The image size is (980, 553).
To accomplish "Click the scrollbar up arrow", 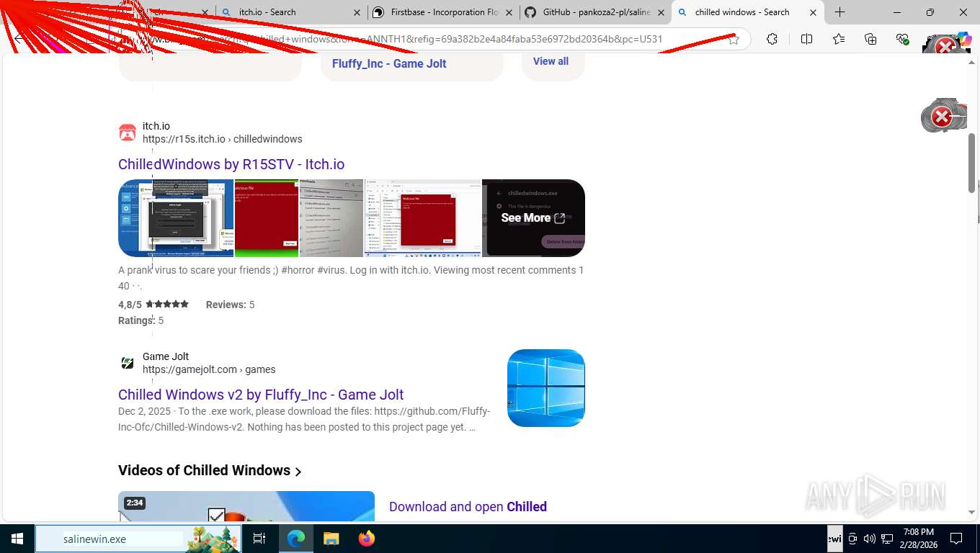I will [972, 62].
